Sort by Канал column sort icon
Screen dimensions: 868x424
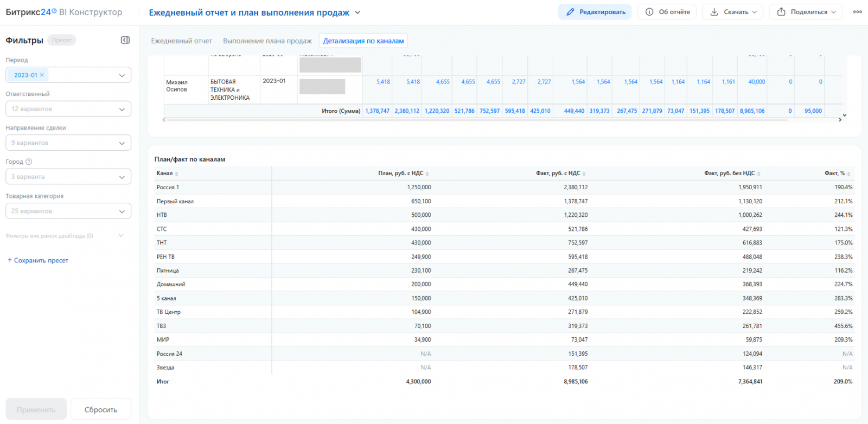click(177, 174)
